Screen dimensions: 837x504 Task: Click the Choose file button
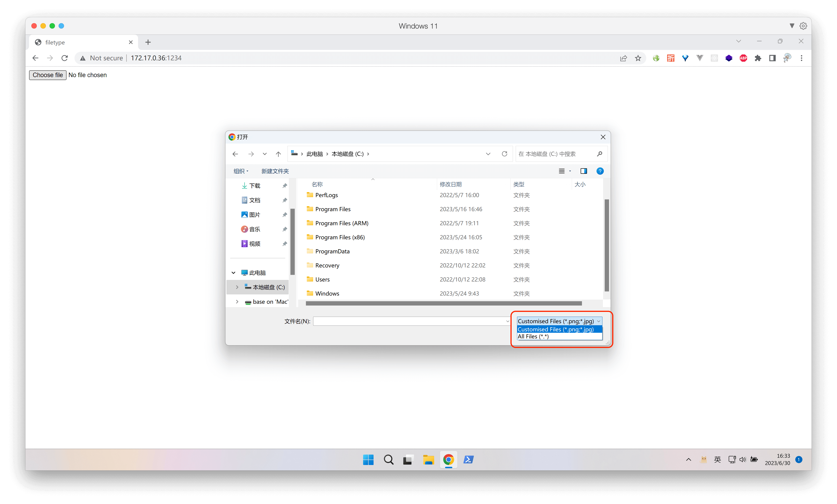click(x=47, y=75)
